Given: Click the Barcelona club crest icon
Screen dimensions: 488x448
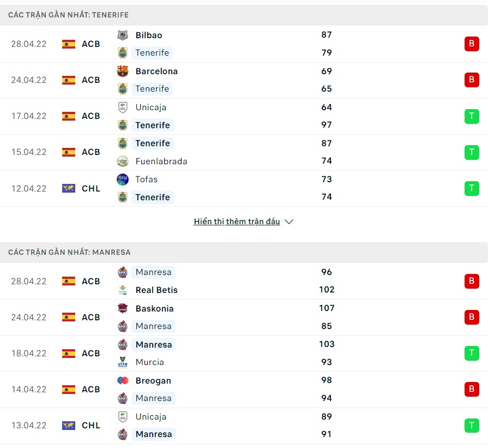Looking at the screenshot, I should pyautogui.click(x=123, y=71).
